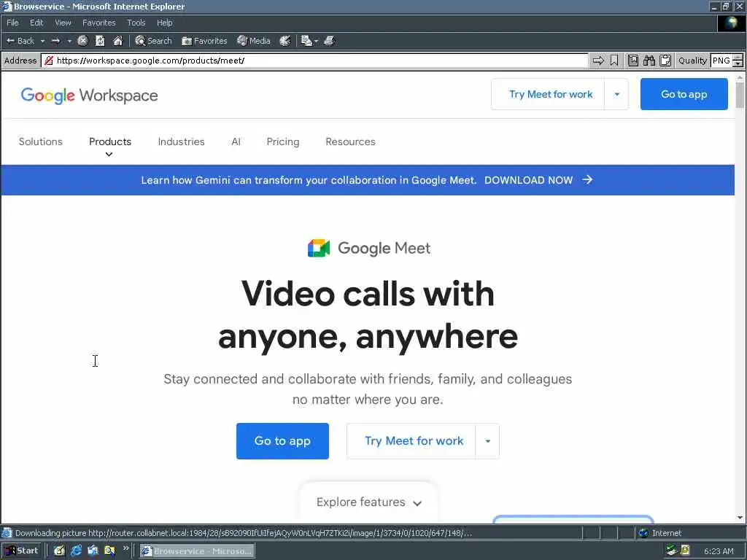Open the Mail button dropdown arrow
747x560 pixels.
(x=316, y=41)
